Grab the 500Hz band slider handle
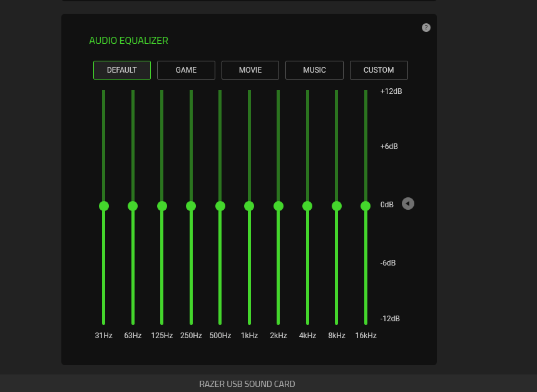537x392 pixels. [220, 206]
